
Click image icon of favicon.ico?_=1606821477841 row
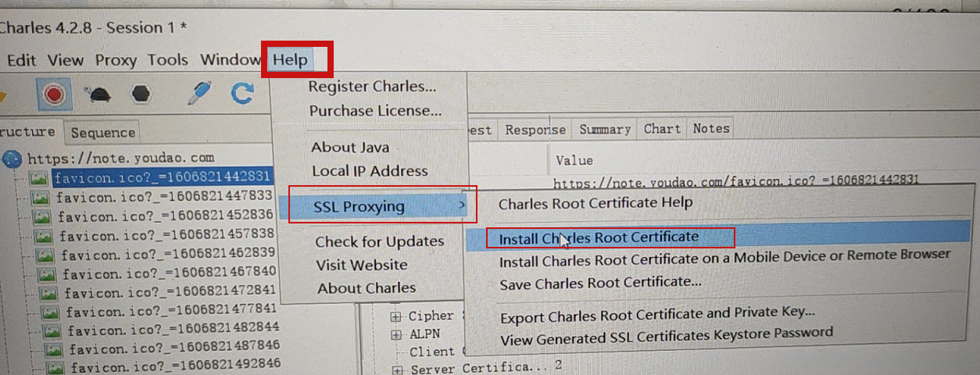pyautogui.click(x=51, y=312)
